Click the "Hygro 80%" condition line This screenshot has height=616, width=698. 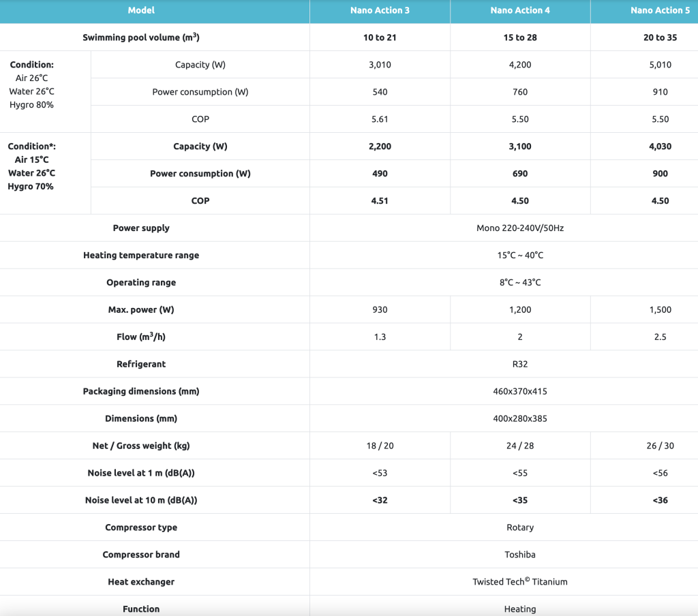(31, 105)
